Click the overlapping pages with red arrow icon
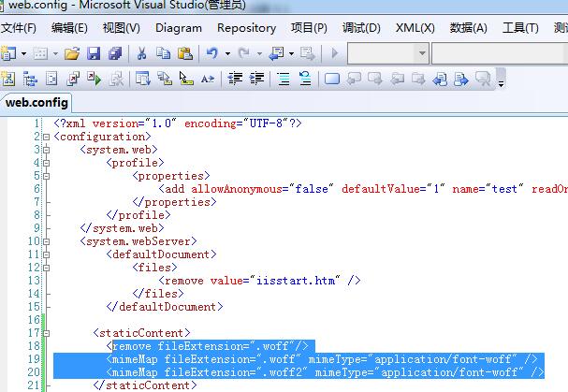 (x=73, y=79)
